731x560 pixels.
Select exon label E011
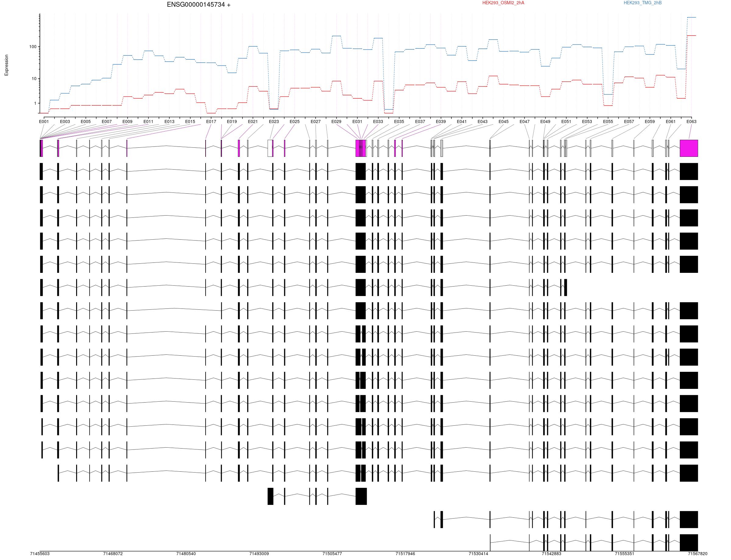click(148, 122)
